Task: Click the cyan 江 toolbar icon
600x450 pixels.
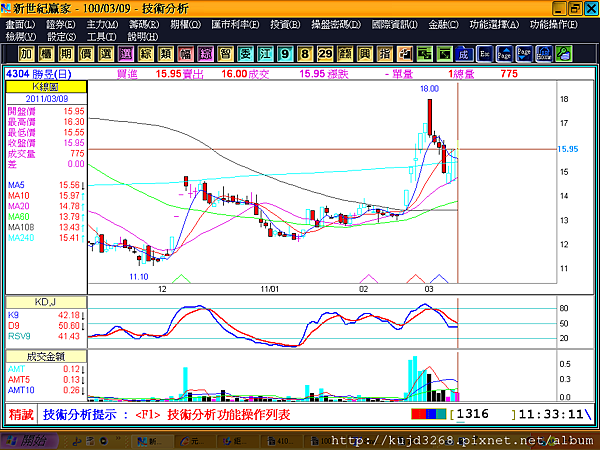Action: (x=265, y=54)
